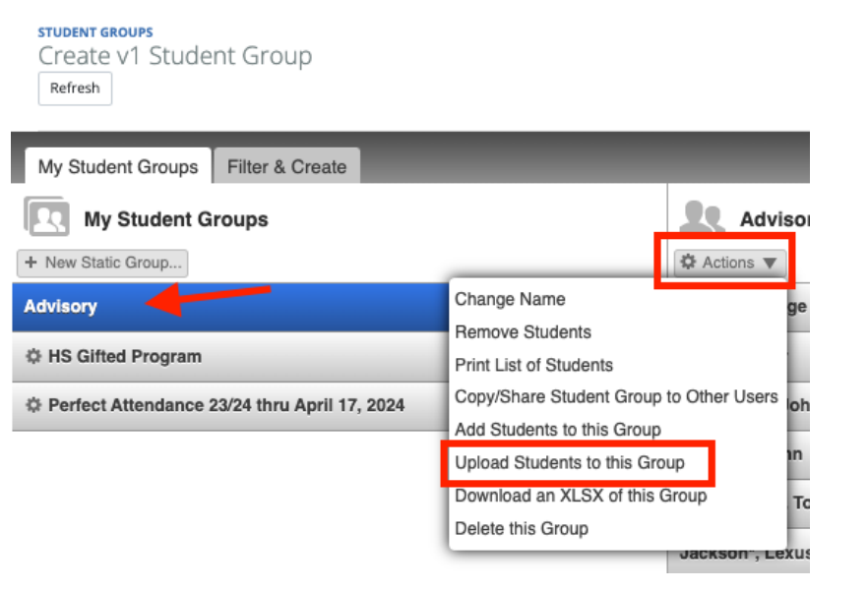This screenshot has height=591, width=868.
Task: Choose Download an XLSX of this Group
Action: tap(581, 496)
